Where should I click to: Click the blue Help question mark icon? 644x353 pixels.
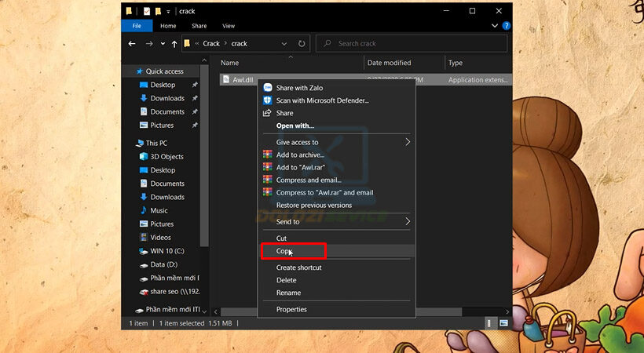click(507, 26)
